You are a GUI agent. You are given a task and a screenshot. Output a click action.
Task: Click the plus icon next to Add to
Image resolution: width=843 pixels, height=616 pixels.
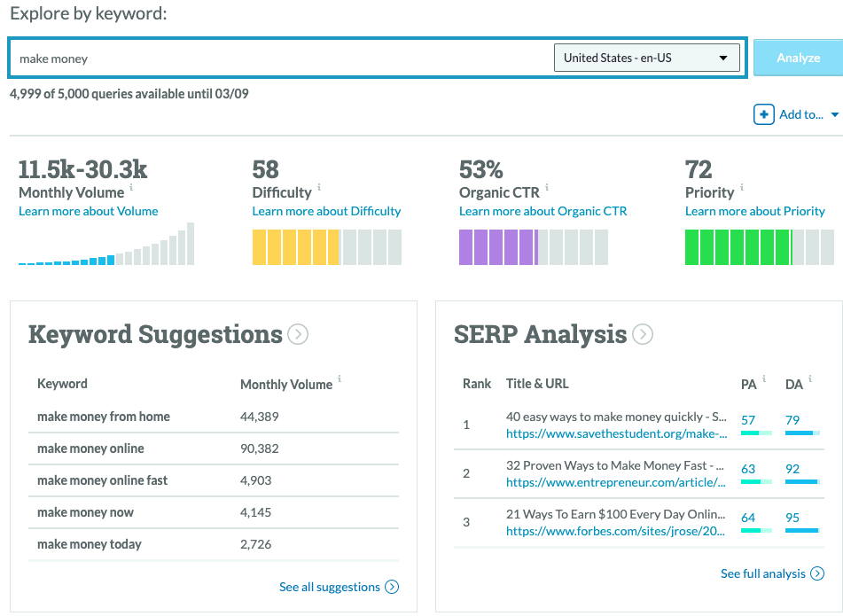(763, 114)
